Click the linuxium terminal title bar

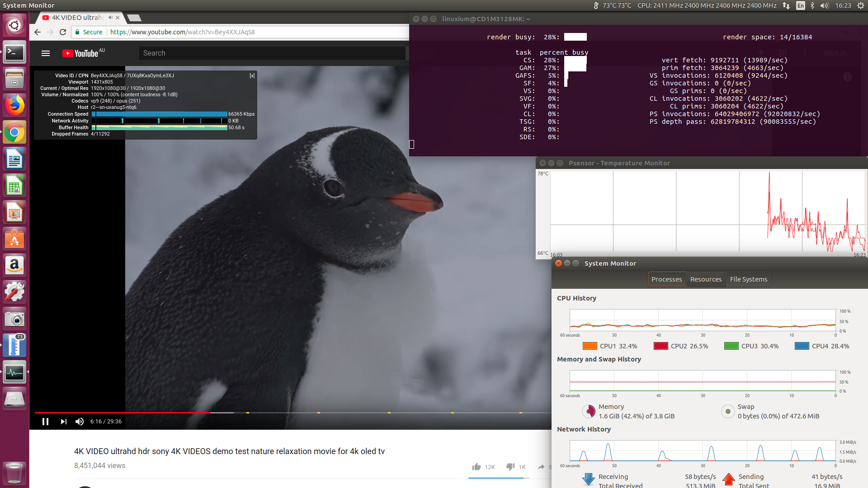[638, 19]
